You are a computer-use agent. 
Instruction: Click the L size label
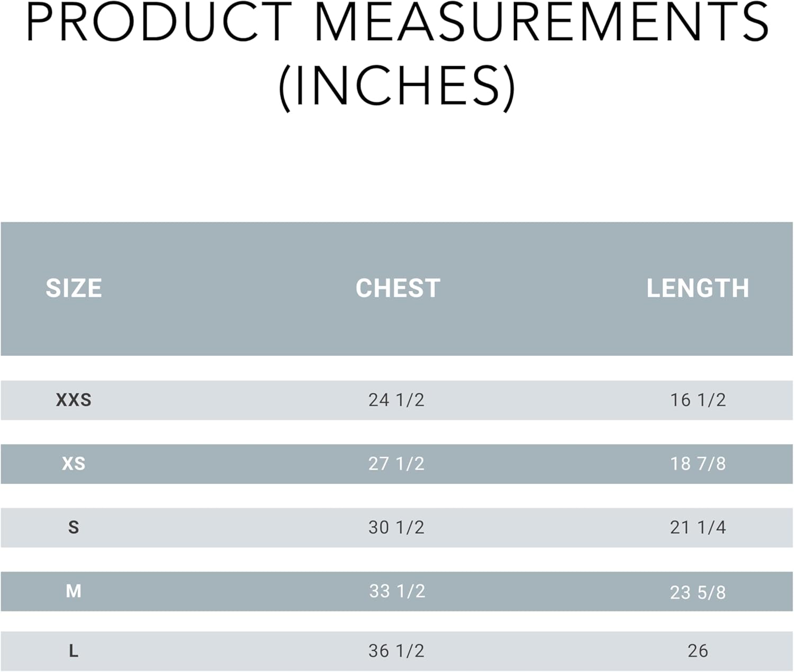(x=74, y=651)
